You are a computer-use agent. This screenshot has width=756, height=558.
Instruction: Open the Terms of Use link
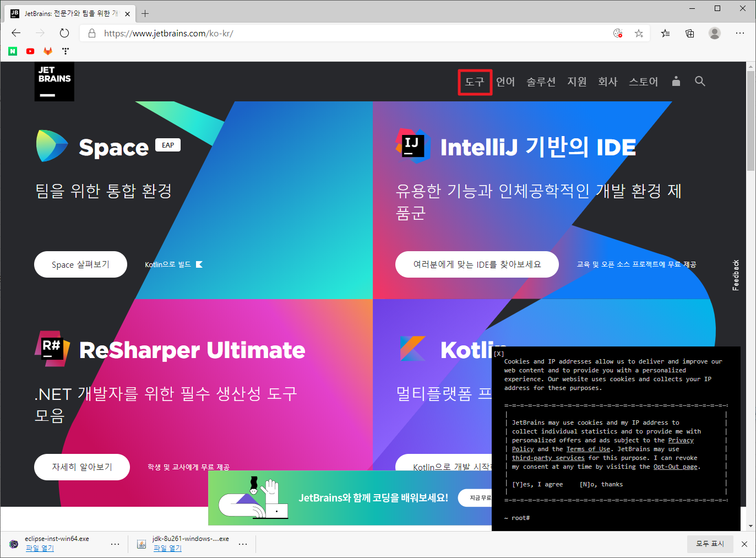click(x=588, y=449)
